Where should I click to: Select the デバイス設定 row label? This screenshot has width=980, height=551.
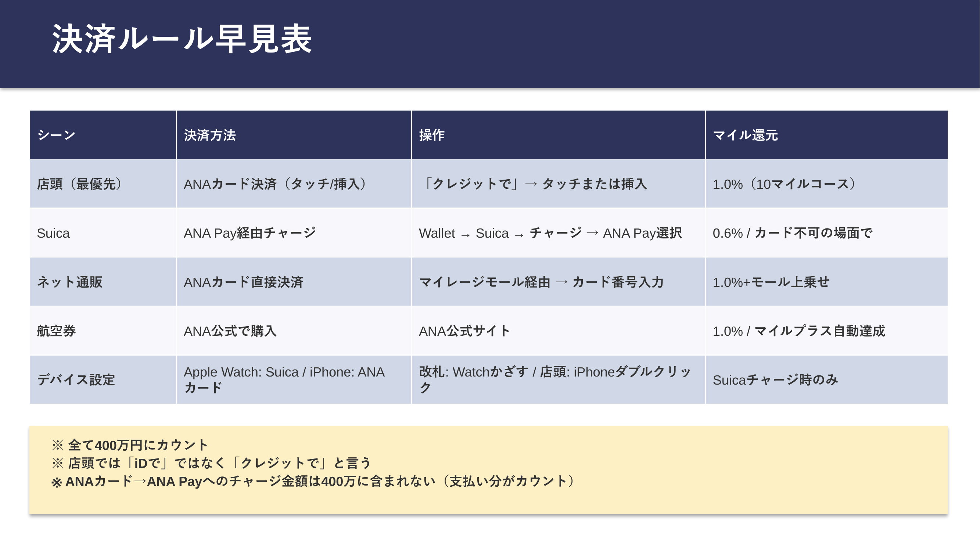coord(76,380)
